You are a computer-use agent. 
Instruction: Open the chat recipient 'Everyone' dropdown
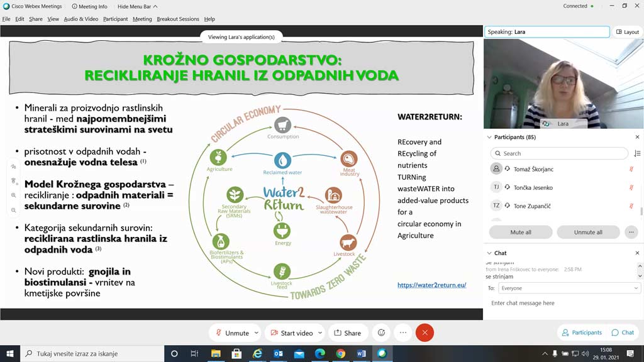point(569,288)
